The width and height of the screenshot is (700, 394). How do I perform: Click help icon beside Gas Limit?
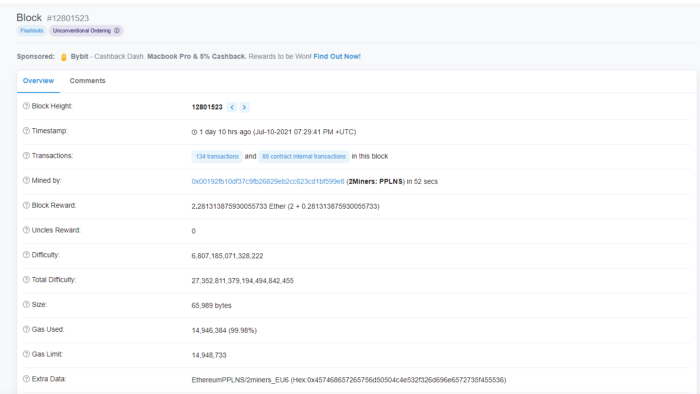pos(26,354)
